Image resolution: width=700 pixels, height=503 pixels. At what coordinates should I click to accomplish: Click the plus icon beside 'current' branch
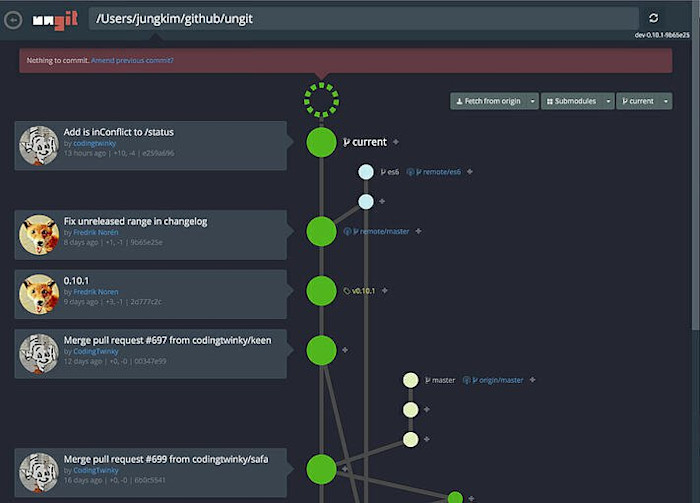tap(396, 142)
